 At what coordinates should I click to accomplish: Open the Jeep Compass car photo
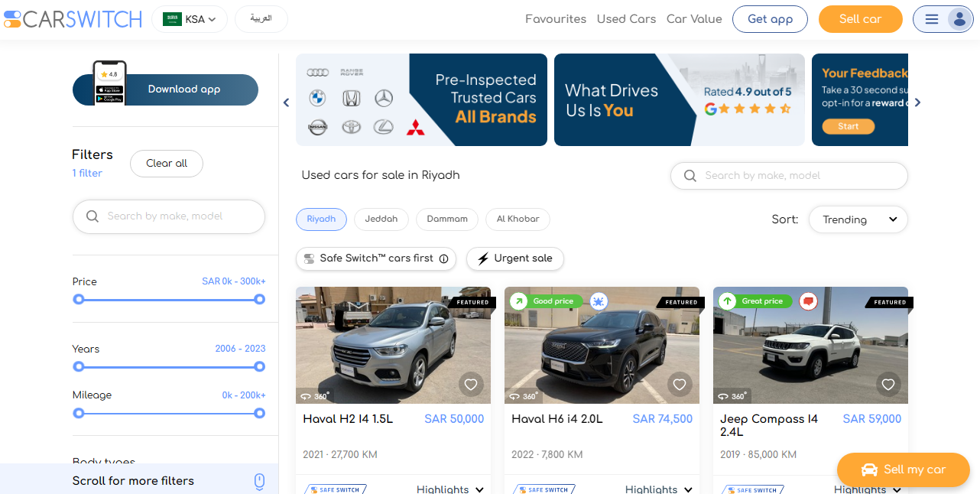(810, 345)
